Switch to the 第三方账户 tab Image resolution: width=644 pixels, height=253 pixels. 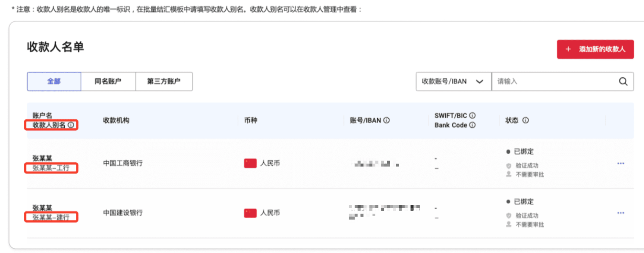coord(164,81)
